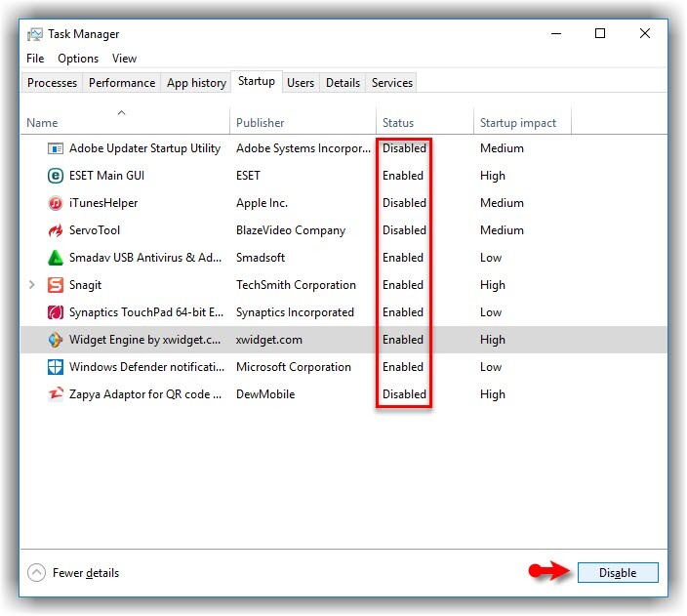Click Low impact of Windows Defender row
The height and width of the screenshot is (616, 687).
491,367
